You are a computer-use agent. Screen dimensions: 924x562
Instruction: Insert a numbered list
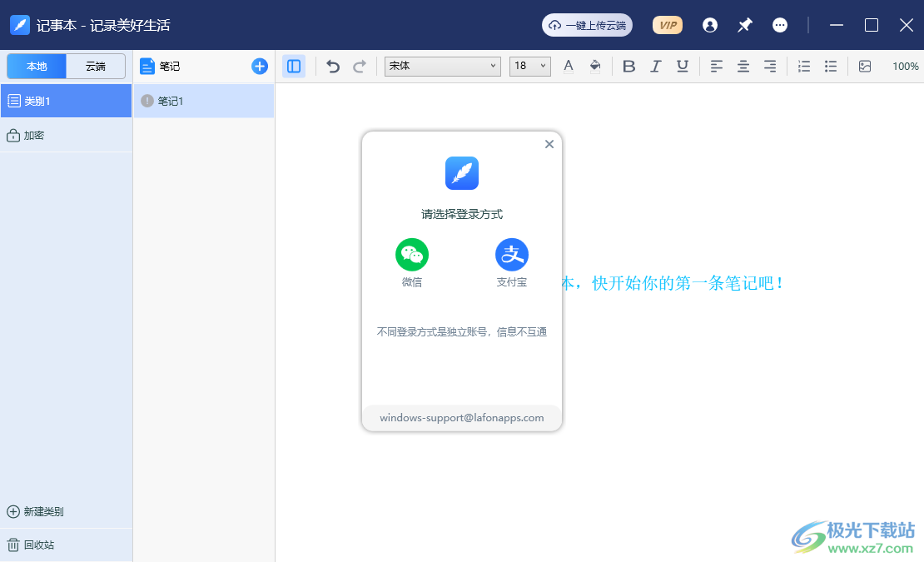coord(804,66)
